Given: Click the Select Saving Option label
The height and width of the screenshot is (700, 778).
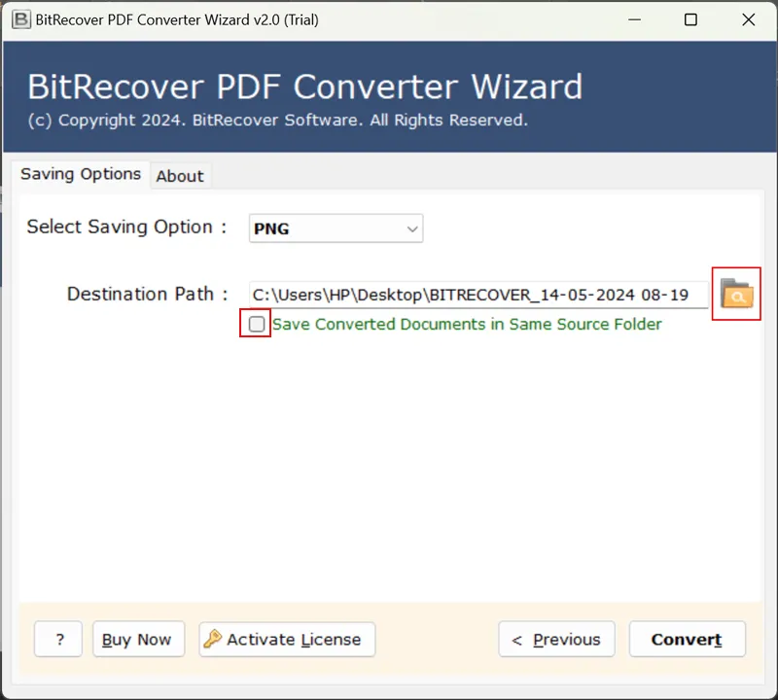Looking at the screenshot, I should click(126, 227).
